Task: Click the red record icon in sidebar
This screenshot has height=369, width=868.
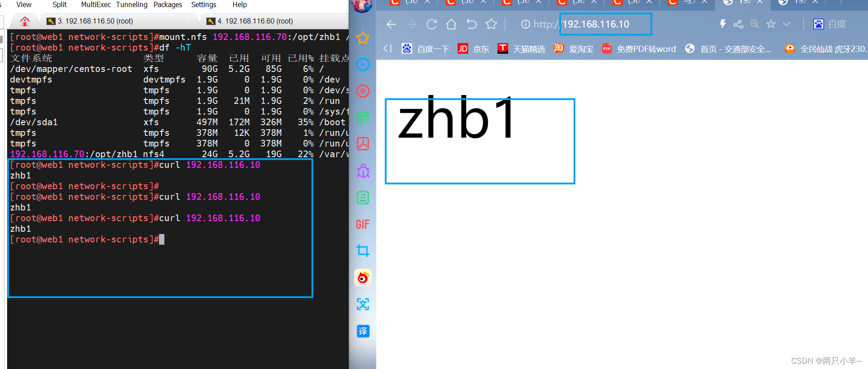Action: [363, 91]
